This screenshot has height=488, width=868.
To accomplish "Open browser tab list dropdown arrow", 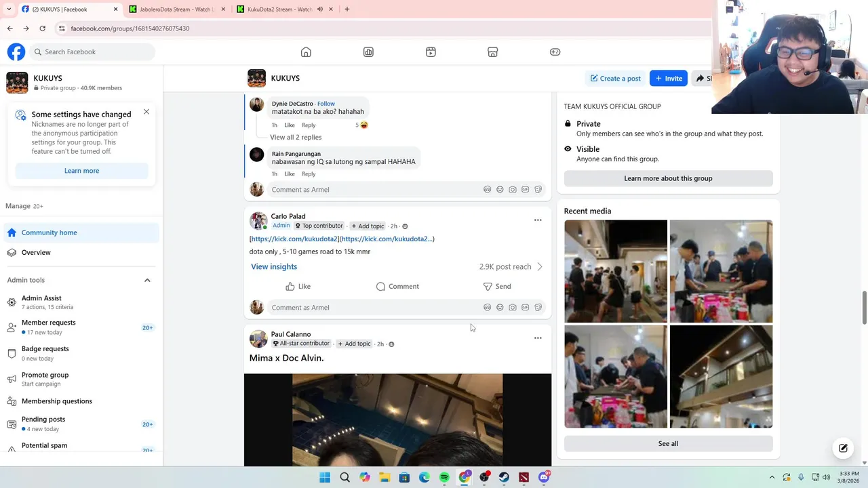I will pos(9,9).
